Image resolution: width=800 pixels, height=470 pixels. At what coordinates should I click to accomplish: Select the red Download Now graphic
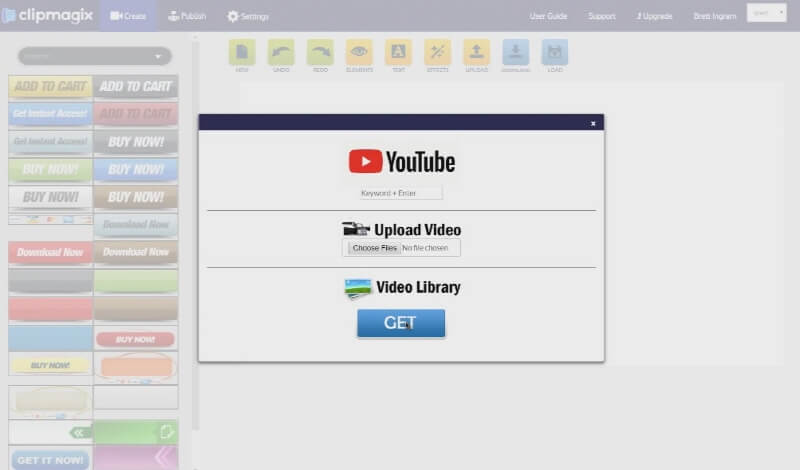pyautogui.click(x=50, y=252)
